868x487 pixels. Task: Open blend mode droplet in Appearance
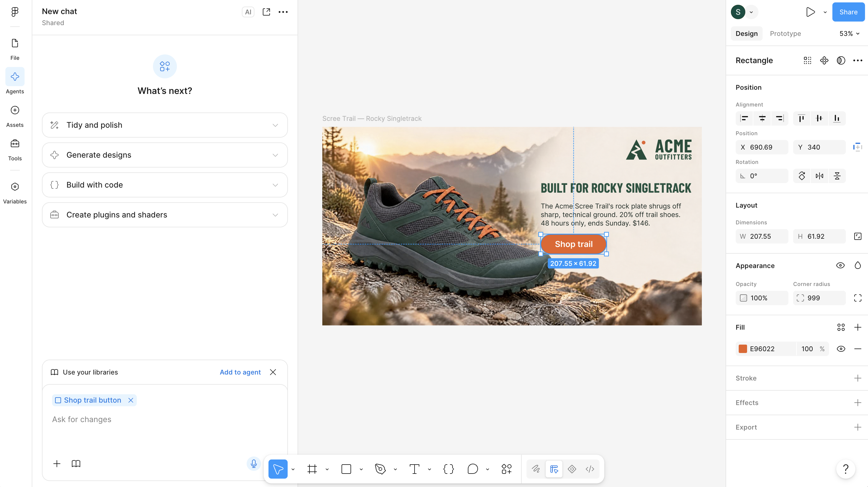point(858,266)
